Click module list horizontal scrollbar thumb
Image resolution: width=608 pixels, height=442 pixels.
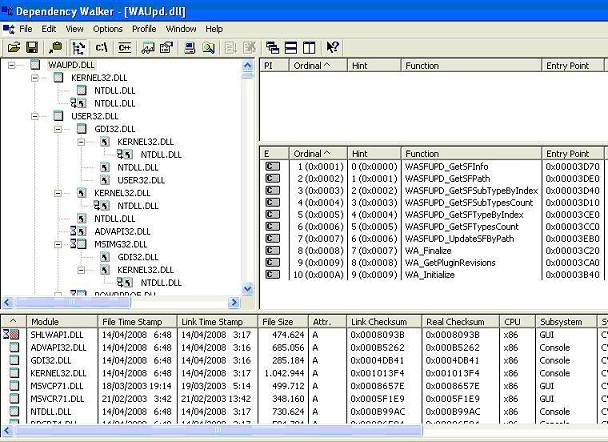pos(218,430)
